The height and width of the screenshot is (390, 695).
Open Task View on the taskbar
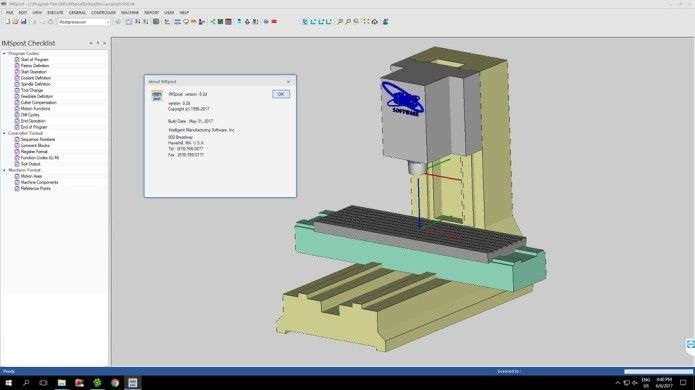pos(43,383)
